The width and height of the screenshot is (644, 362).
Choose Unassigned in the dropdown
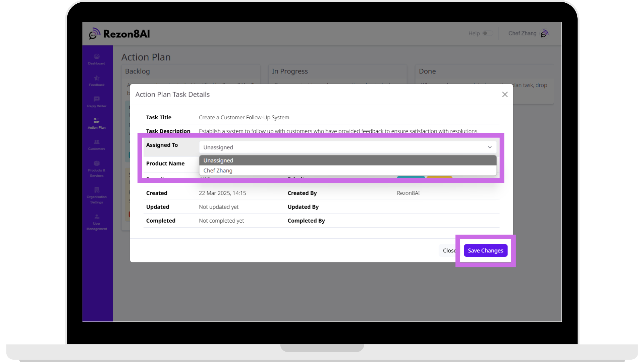tap(218, 160)
